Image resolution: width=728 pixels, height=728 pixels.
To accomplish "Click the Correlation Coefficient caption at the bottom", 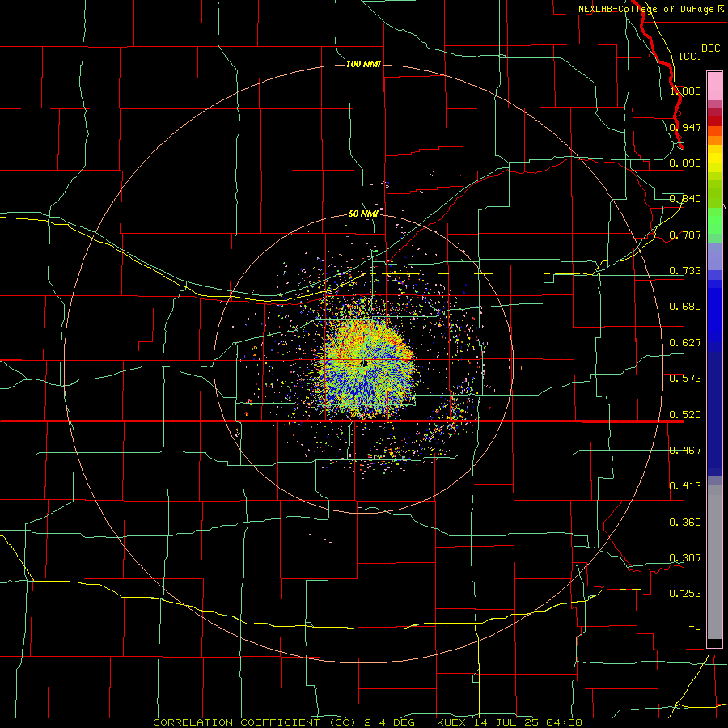I will (x=368, y=722).
